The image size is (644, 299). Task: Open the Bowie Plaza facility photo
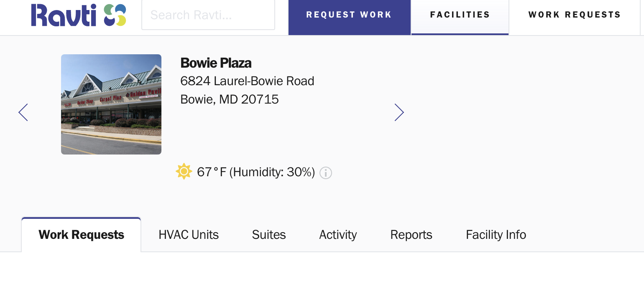[111, 104]
